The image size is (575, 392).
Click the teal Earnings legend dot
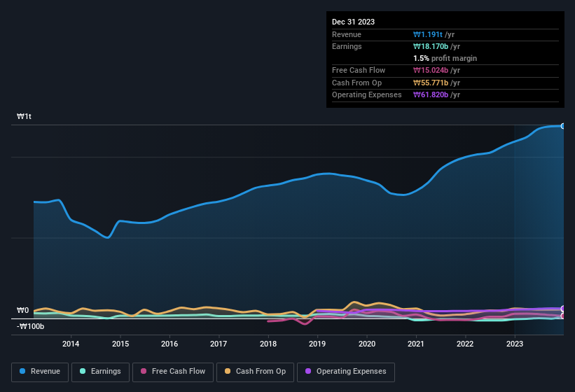[83, 372]
